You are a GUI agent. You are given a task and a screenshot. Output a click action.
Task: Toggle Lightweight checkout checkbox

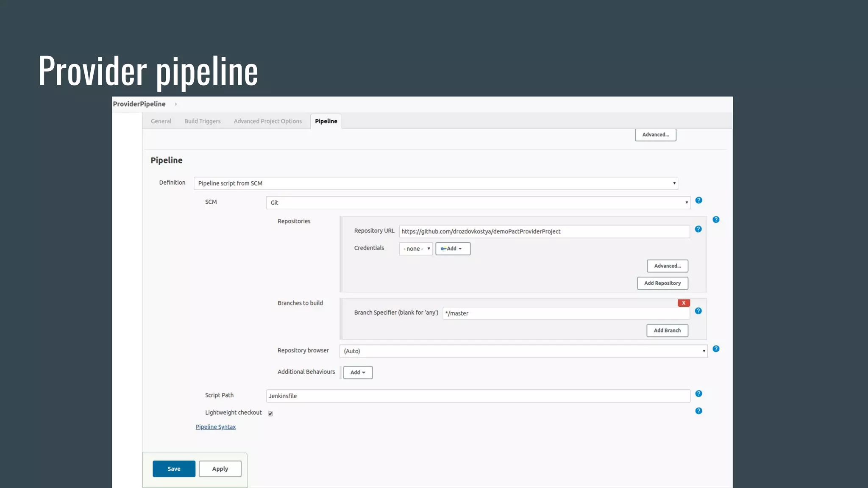270,413
